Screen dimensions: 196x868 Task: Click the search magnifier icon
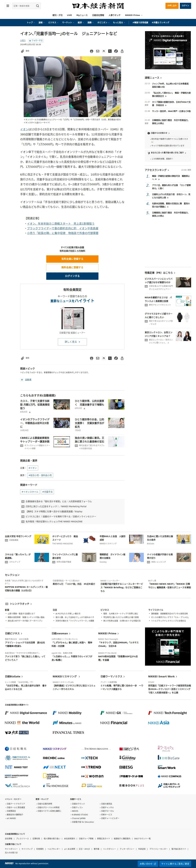pyautogui.click(x=37, y=6)
